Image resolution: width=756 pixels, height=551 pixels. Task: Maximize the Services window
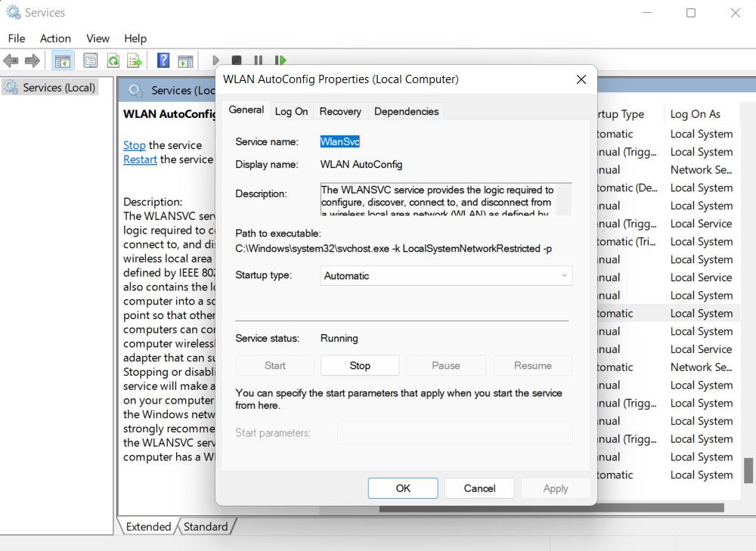point(691,13)
